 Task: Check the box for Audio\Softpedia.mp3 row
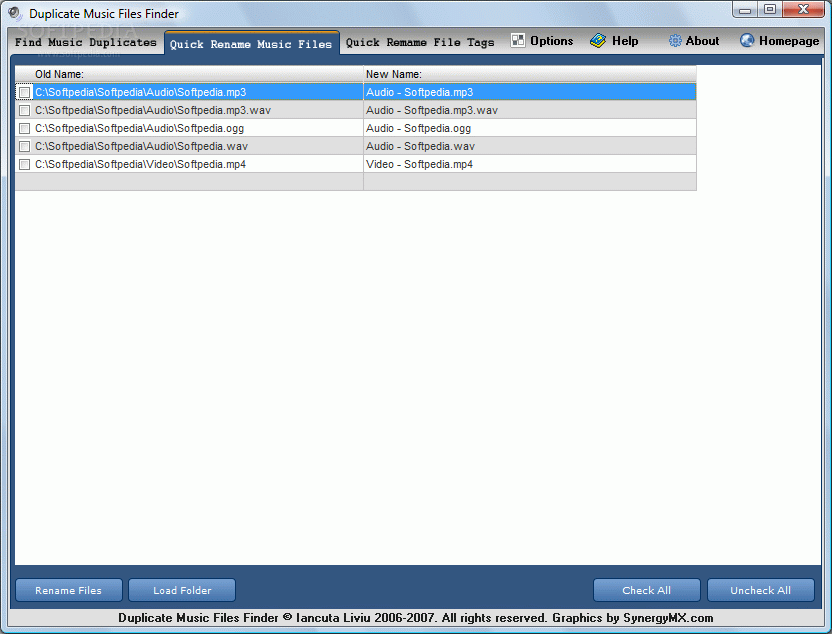[24, 92]
